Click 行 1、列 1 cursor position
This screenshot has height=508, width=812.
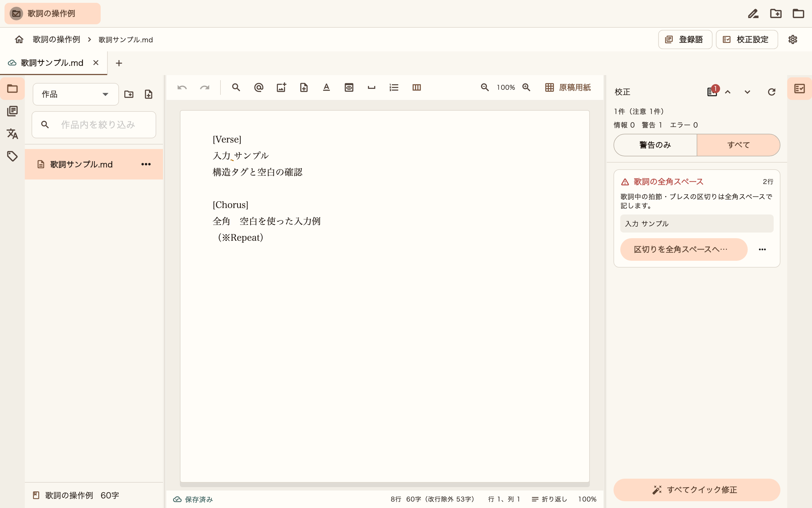click(504, 500)
